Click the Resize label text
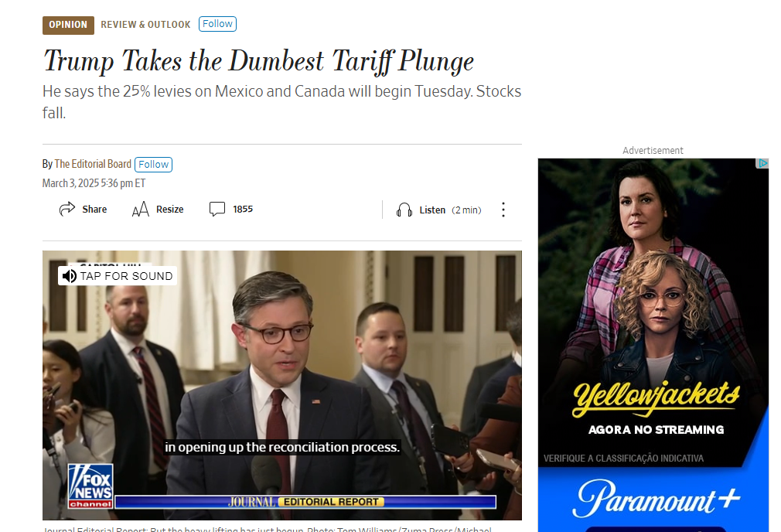The width and height of the screenshot is (781, 532). (x=170, y=210)
